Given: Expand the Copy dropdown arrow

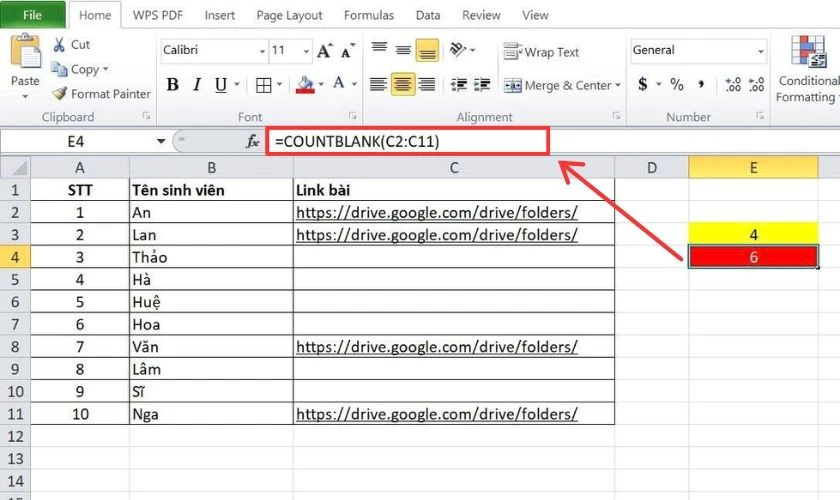Looking at the screenshot, I should click(106, 69).
